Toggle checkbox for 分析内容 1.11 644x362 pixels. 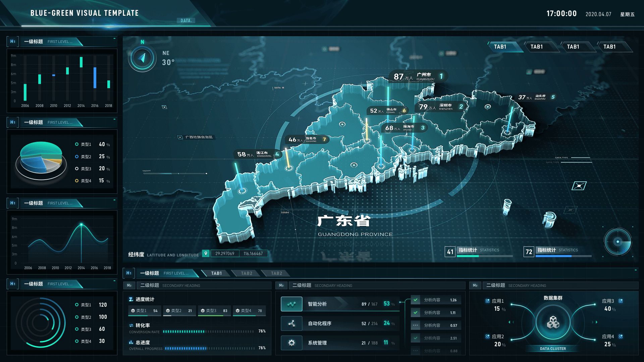tap(416, 313)
